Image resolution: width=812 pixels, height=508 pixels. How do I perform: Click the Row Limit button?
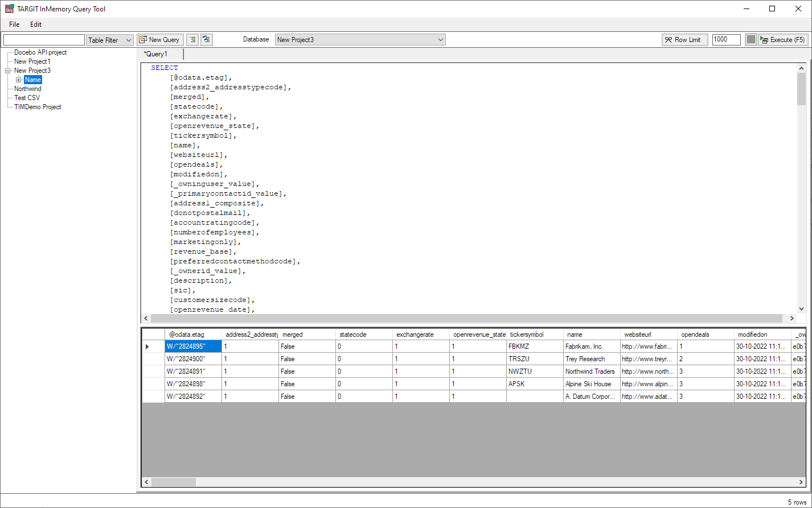(685, 40)
